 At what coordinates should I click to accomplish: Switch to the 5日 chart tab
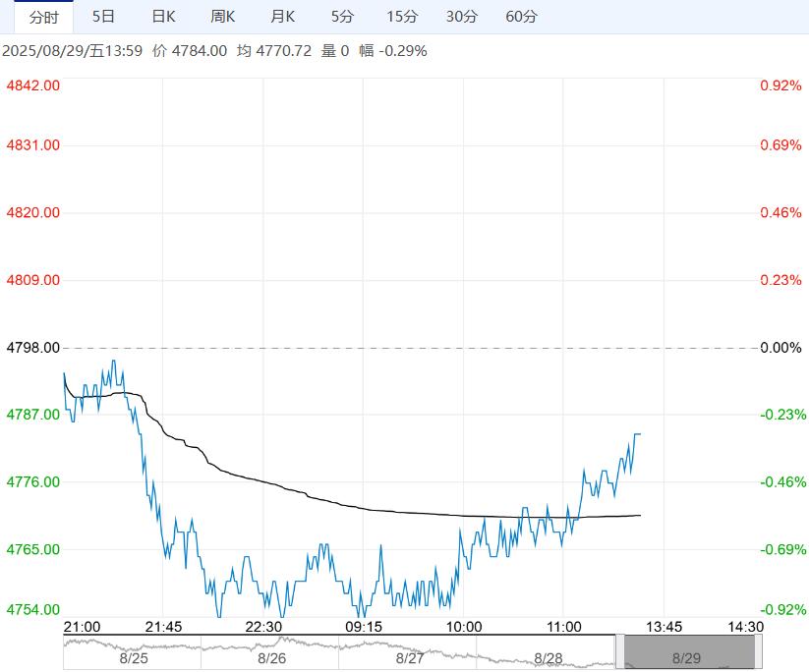[x=103, y=17]
